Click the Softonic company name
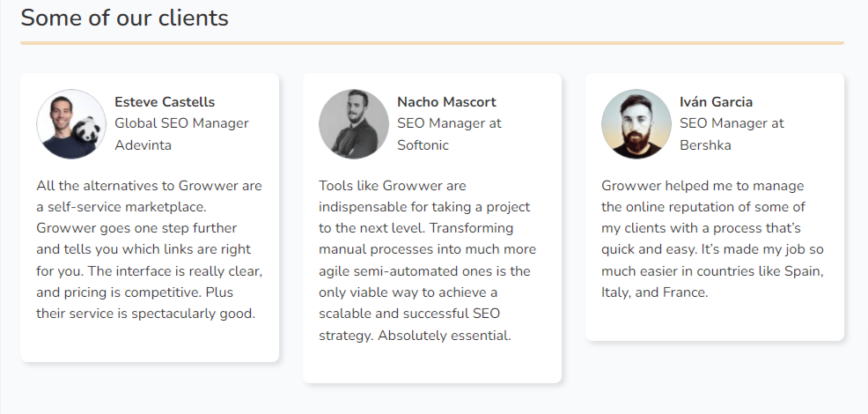The image size is (868, 414). coord(423,145)
